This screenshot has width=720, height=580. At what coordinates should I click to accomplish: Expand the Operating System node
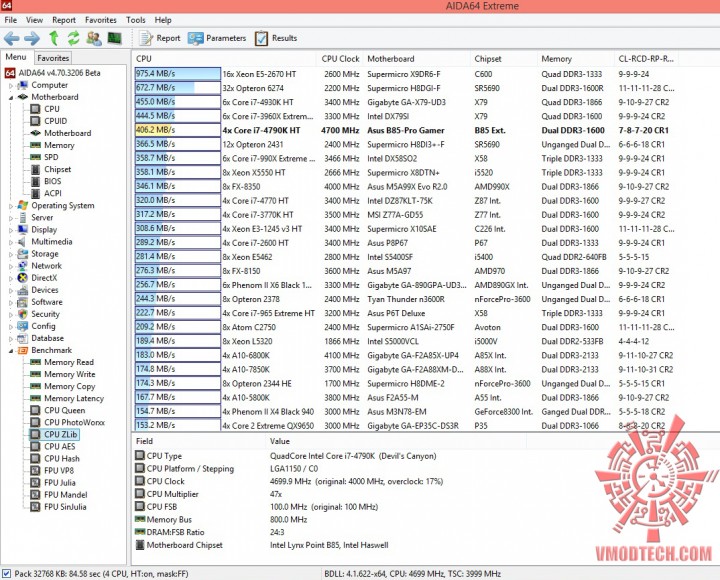coord(11,206)
